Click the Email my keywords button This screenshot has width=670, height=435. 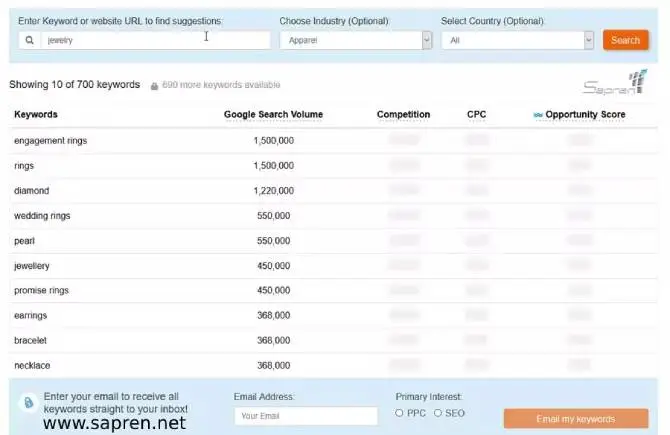575,419
